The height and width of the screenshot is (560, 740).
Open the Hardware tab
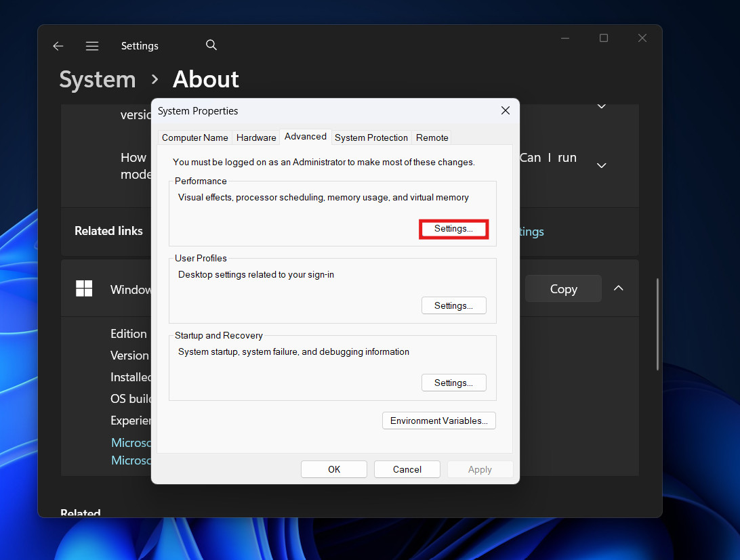pos(255,137)
